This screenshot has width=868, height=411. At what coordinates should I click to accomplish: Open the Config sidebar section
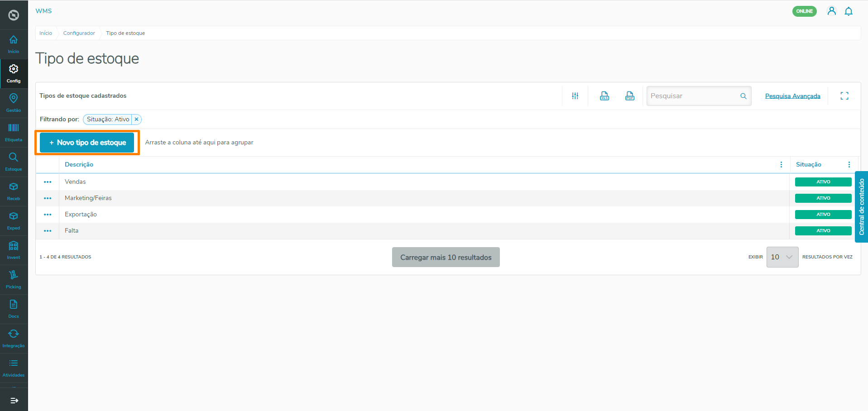click(14, 74)
